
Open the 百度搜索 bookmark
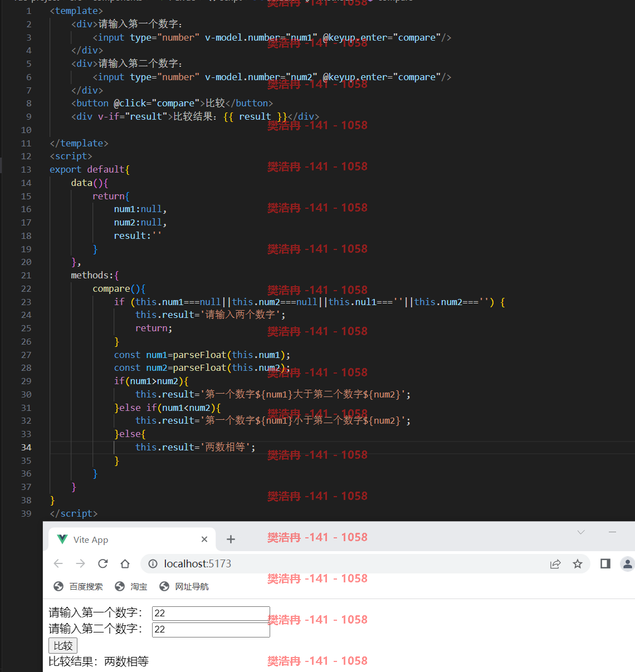(79, 586)
